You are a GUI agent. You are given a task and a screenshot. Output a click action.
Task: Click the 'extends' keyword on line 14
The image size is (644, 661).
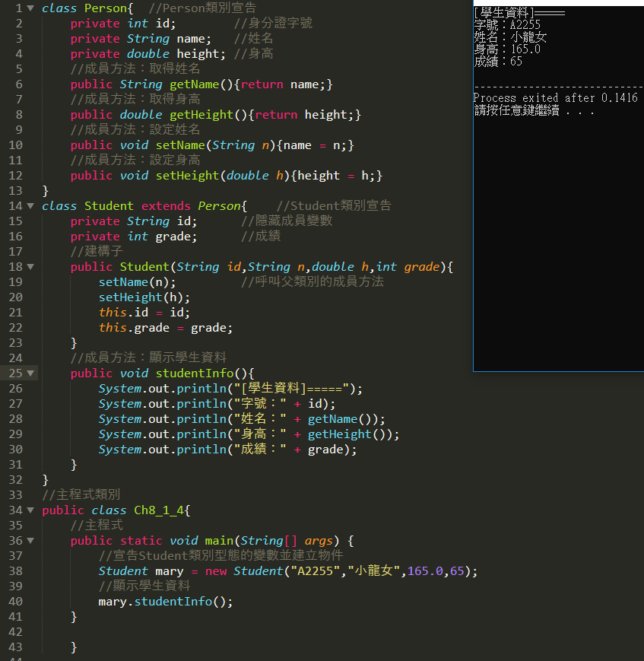[x=166, y=206]
